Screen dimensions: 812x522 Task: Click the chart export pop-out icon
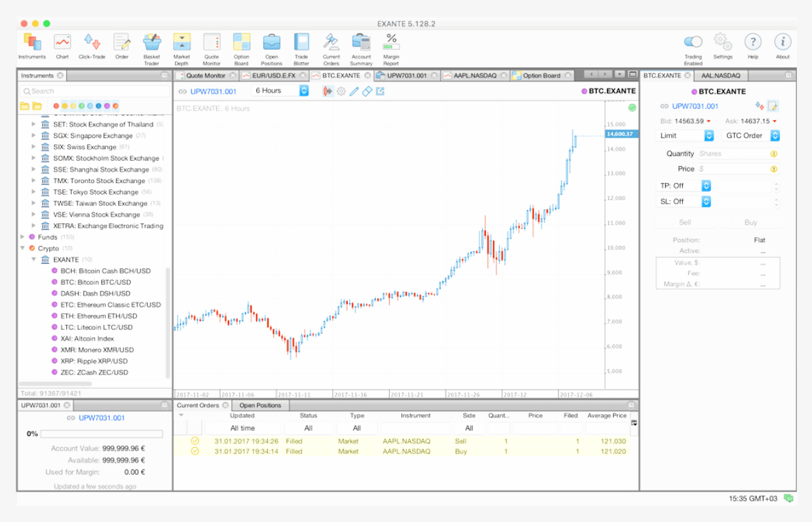click(x=380, y=91)
